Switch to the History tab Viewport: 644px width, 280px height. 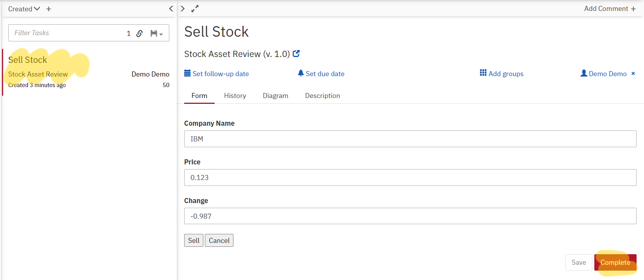[x=235, y=96]
